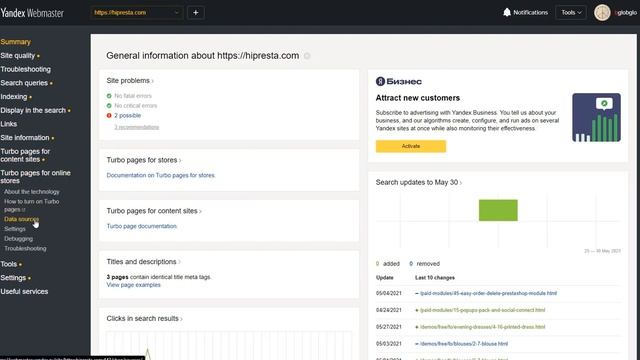Go to Troubleshooting in main sidebar
Image resolution: width=640 pixels, height=360 pixels.
pyautogui.click(x=26, y=69)
